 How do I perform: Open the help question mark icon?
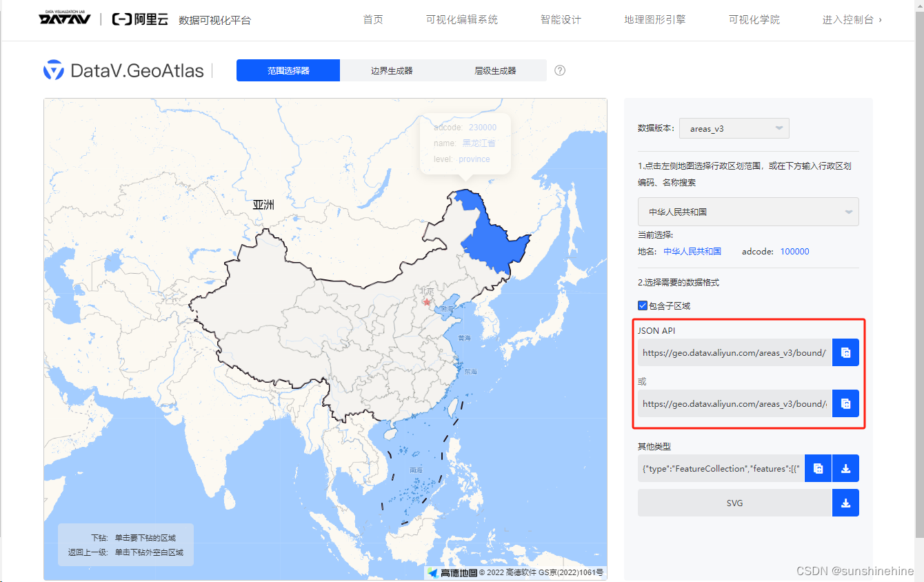click(559, 70)
